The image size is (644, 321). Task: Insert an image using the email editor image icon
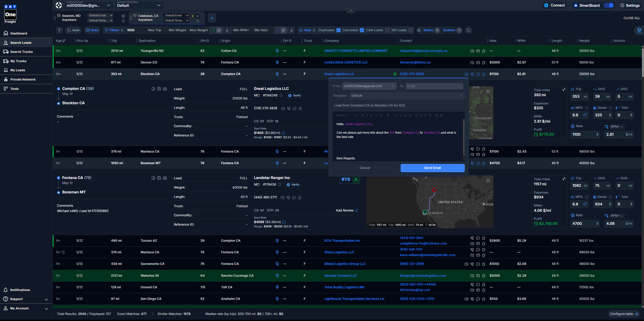pyautogui.click(x=441, y=115)
